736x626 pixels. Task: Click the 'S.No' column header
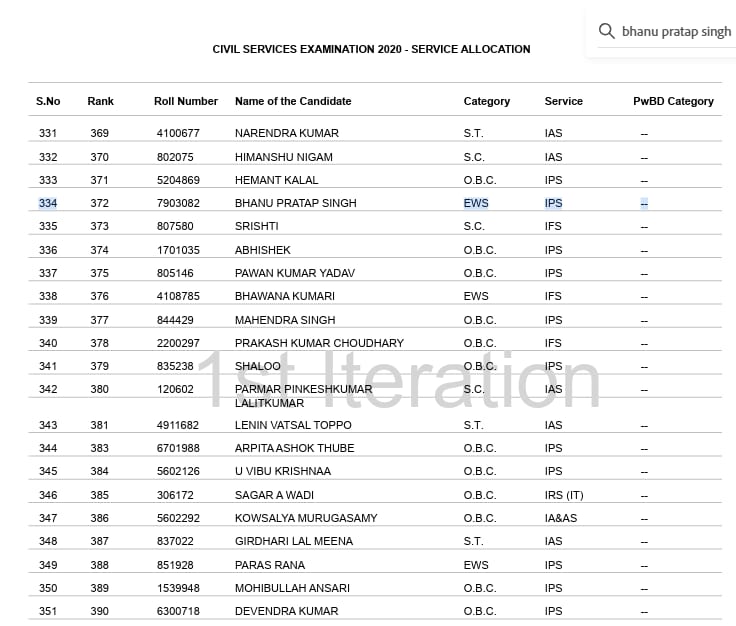pos(48,101)
